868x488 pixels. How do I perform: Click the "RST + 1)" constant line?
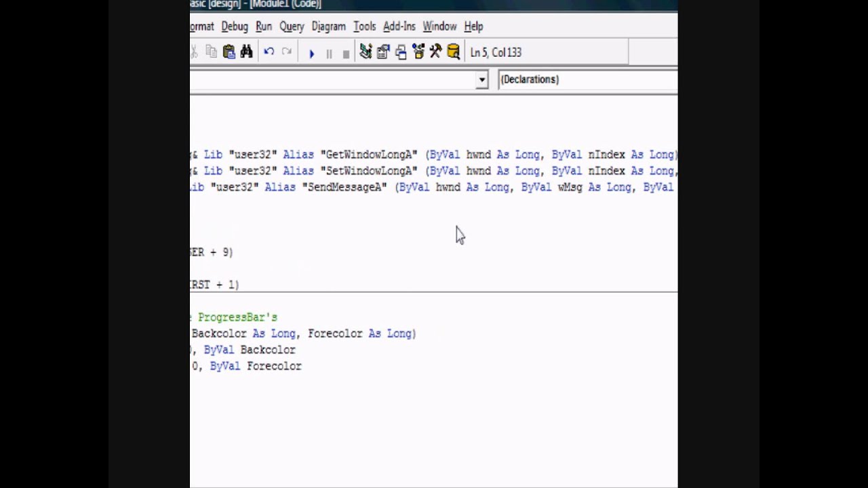point(214,285)
